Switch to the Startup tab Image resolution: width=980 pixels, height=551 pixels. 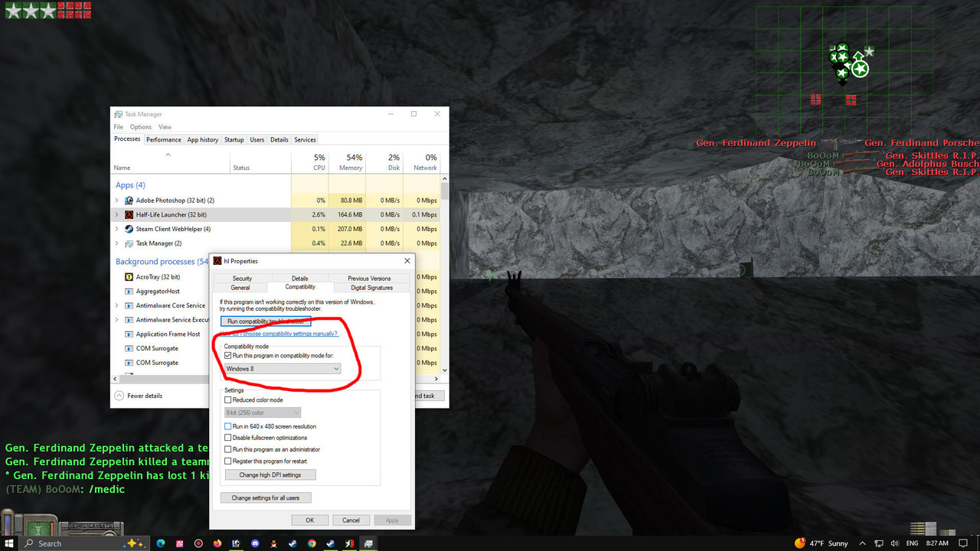point(234,139)
